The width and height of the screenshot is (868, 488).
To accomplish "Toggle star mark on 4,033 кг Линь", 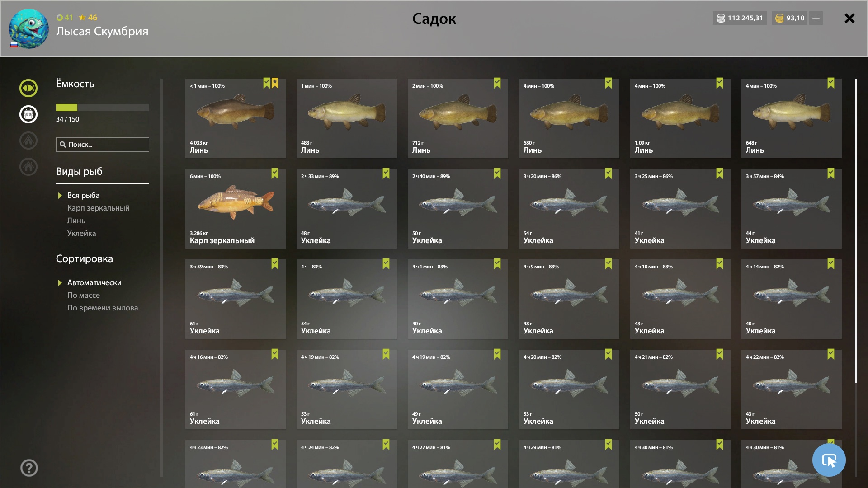I will 275,83.
